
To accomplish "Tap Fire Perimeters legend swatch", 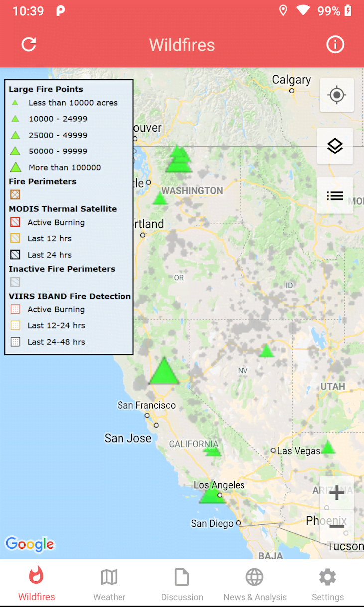I will pyautogui.click(x=15, y=195).
